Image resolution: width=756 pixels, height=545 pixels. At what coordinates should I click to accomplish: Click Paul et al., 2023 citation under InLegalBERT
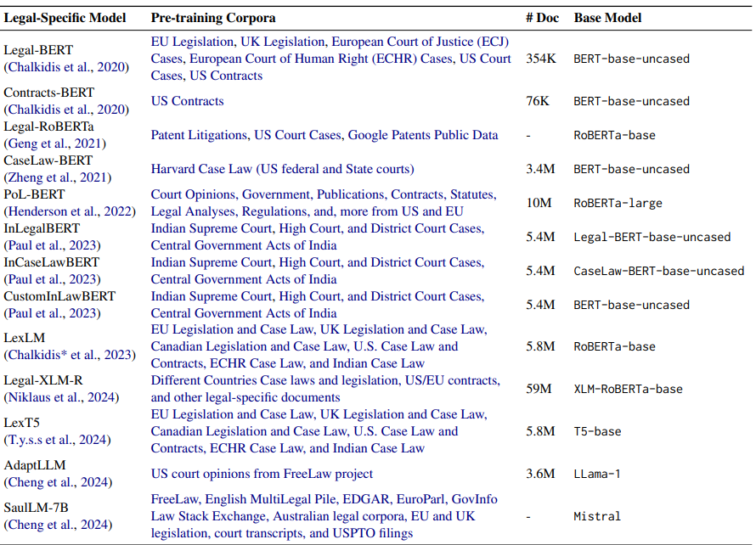[53, 245]
